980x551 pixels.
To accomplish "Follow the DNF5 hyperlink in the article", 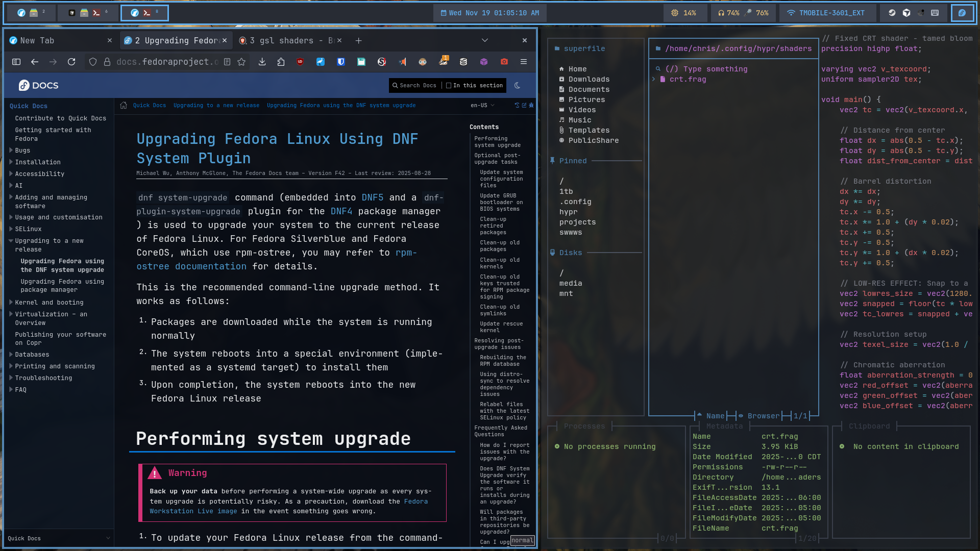I will tap(372, 197).
